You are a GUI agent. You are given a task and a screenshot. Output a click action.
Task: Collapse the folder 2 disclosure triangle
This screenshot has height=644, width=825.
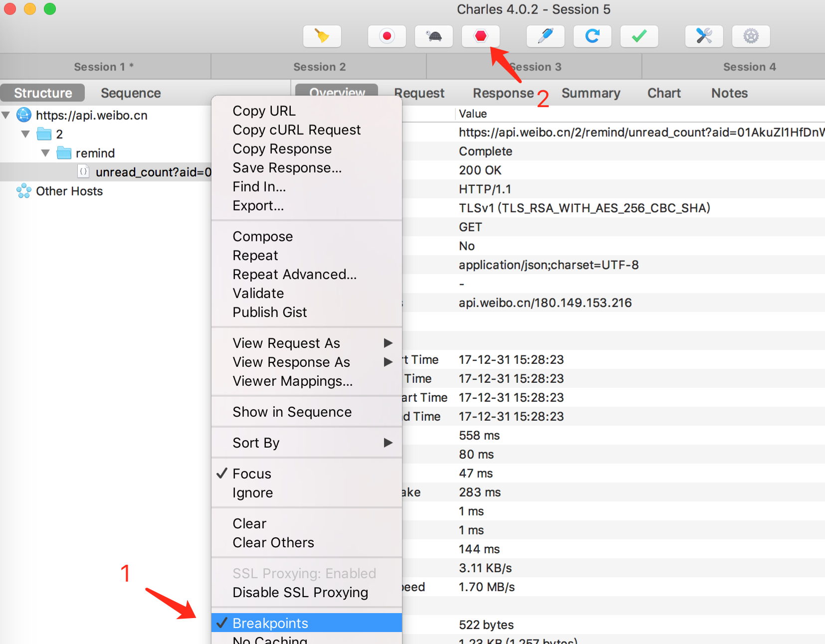26,134
